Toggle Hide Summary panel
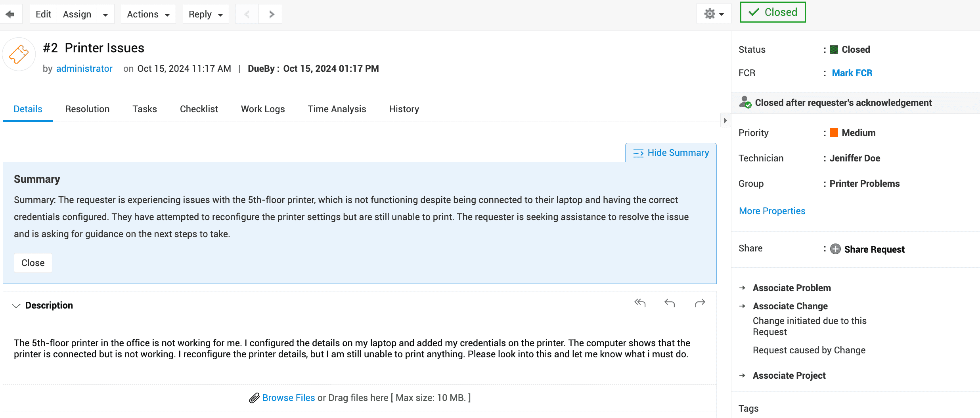Viewport: 980px width, 418px height. coord(671,153)
